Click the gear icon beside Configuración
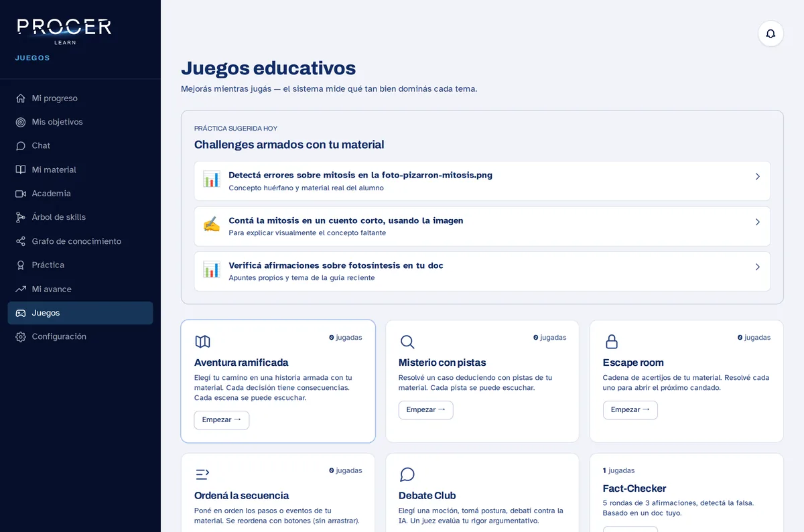This screenshot has width=804, height=532. pyautogui.click(x=21, y=336)
